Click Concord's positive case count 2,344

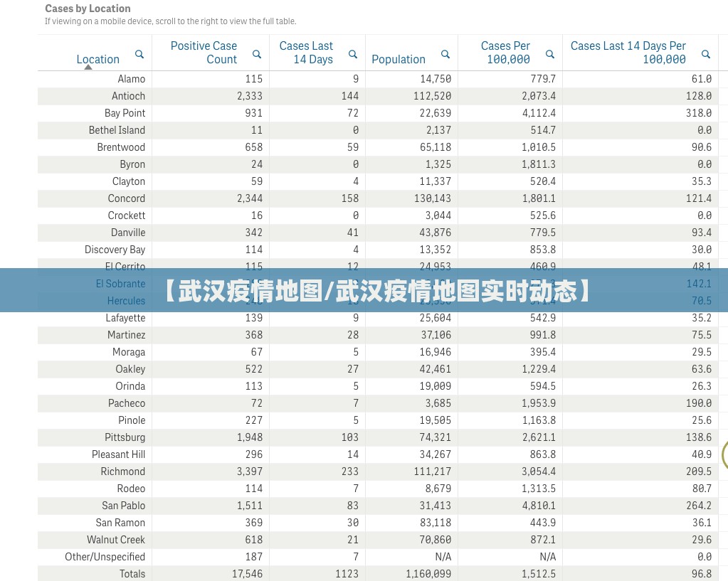click(x=250, y=198)
